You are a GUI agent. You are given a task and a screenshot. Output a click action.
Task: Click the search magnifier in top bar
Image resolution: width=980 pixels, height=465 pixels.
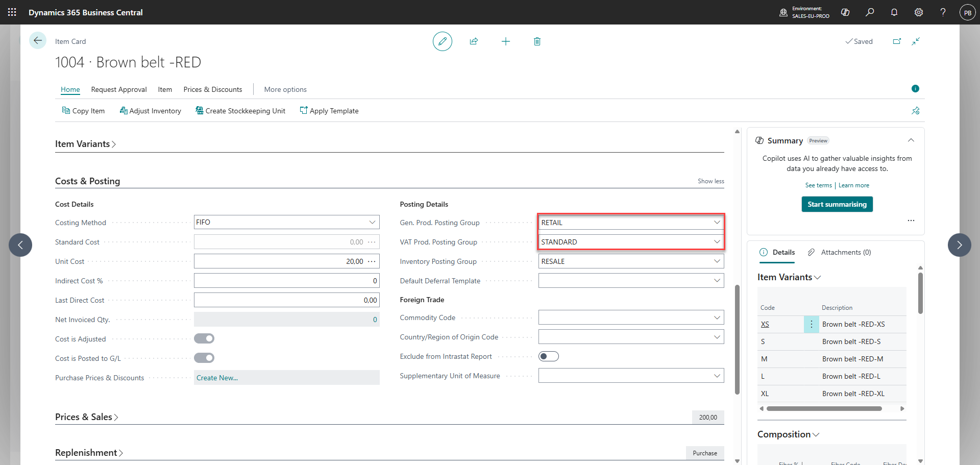870,12
